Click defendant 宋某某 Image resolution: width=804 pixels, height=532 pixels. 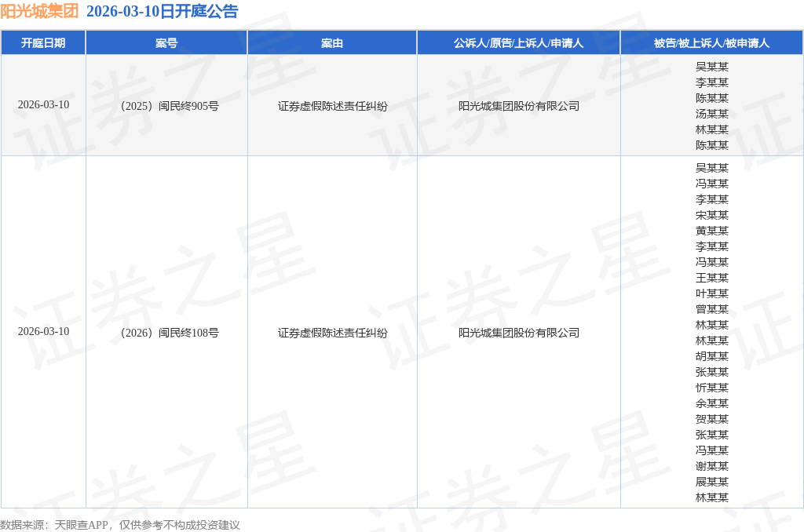pyautogui.click(x=711, y=215)
